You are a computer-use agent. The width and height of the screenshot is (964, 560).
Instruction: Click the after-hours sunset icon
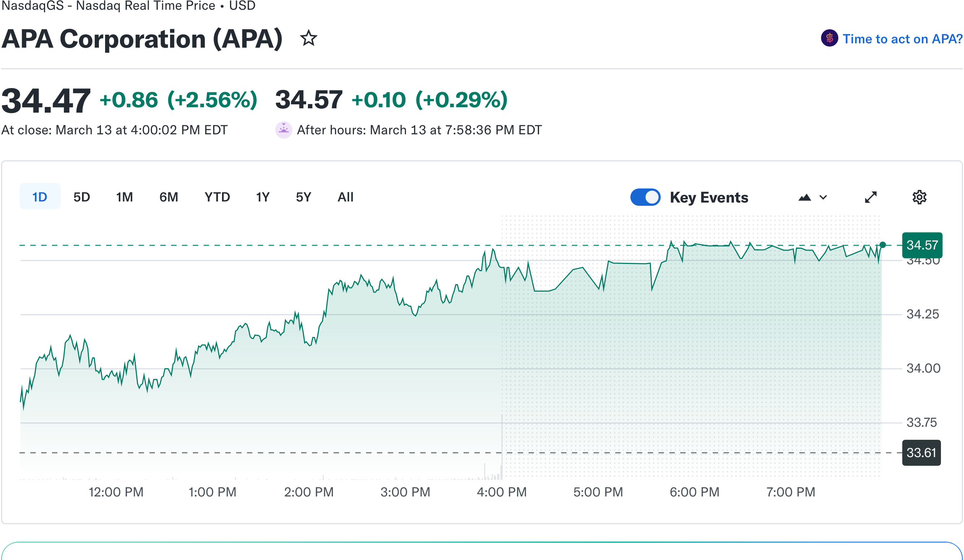click(283, 130)
